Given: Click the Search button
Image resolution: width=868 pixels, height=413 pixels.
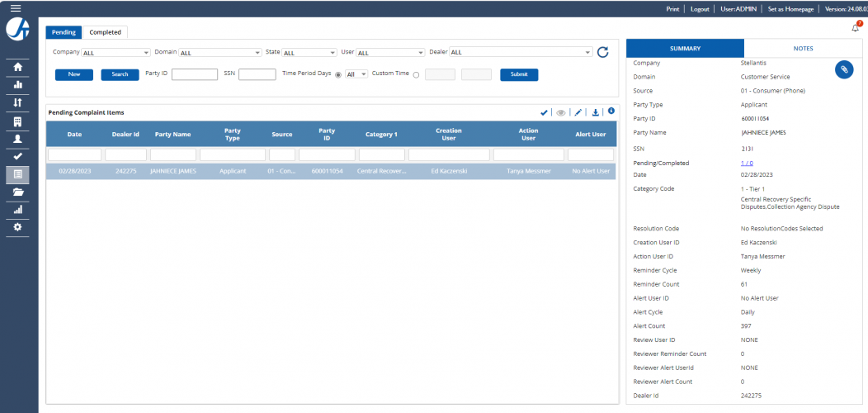Looking at the screenshot, I should (120, 74).
